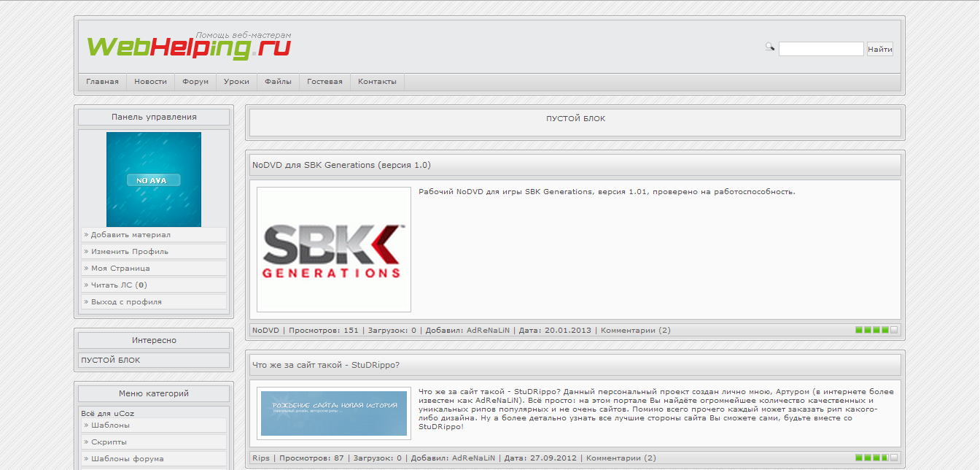
Task: Open the Файлы section from the navigation
Action: (x=279, y=82)
